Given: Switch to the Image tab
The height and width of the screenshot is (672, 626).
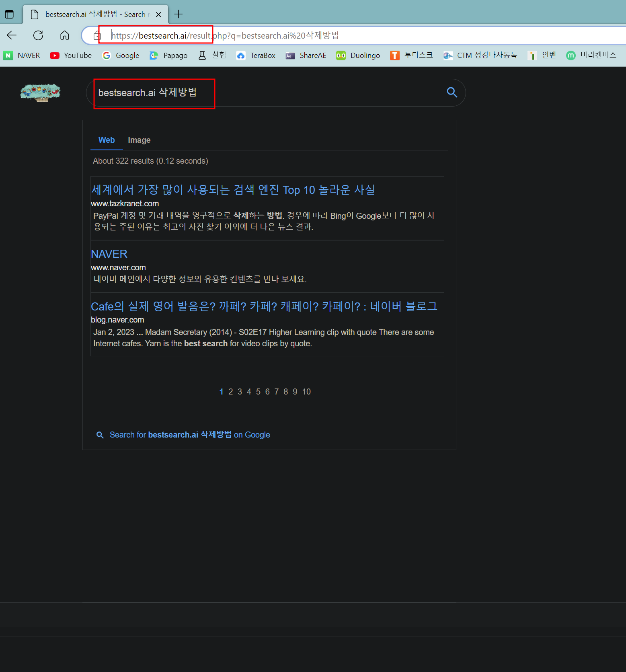Looking at the screenshot, I should pyautogui.click(x=139, y=140).
